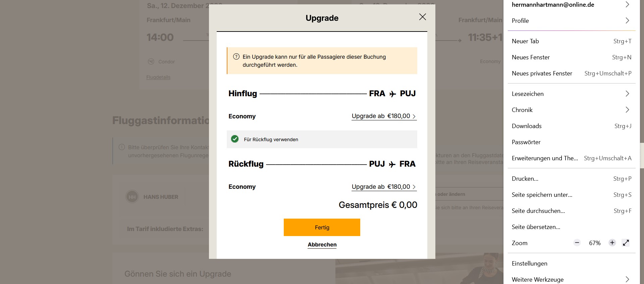Image resolution: width=644 pixels, height=284 pixels.
Task: Click the Abbrechen link
Action: (322, 244)
